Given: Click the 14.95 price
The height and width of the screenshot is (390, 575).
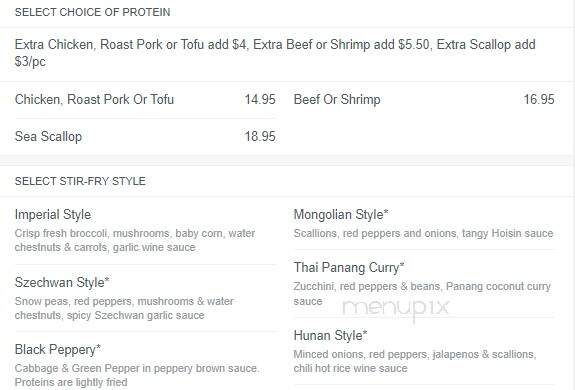Looking at the screenshot, I should 260,99.
